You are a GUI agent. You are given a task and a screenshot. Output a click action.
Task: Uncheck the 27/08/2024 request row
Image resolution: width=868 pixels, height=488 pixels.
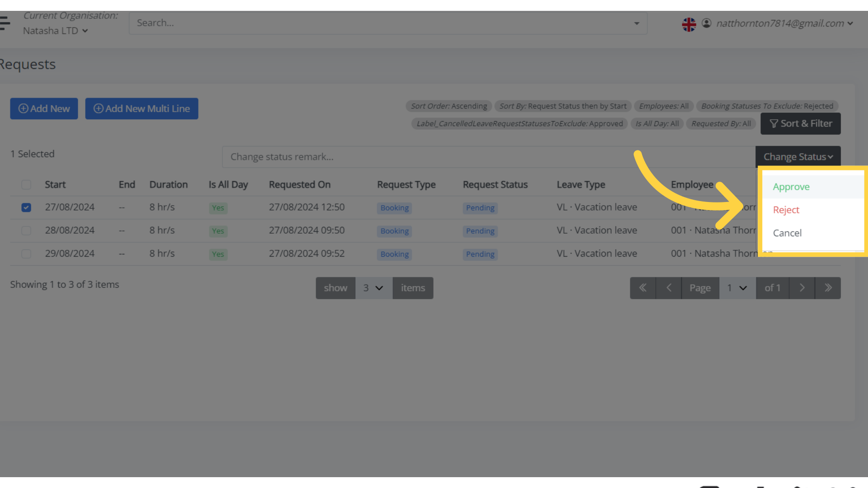[26, 207]
